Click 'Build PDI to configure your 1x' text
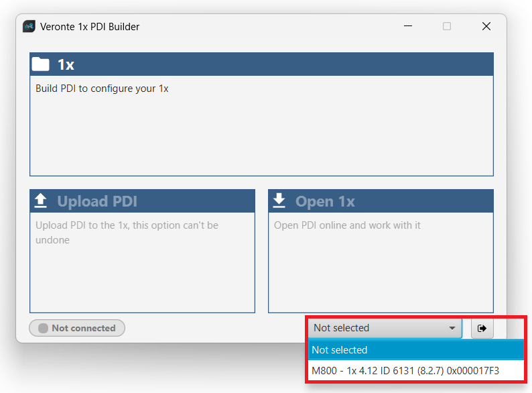The image size is (532, 393). 102,89
